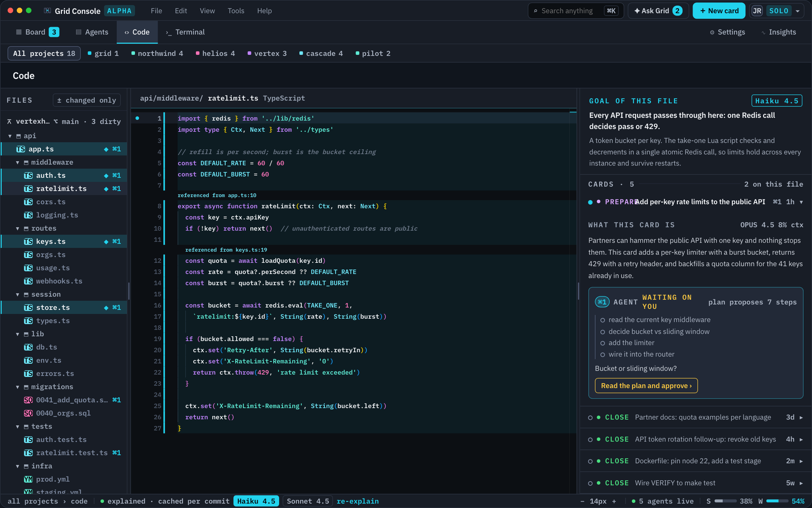The height and width of the screenshot is (508, 812).
Task: Select Sonnet 4.5 in status bar
Action: tap(308, 501)
